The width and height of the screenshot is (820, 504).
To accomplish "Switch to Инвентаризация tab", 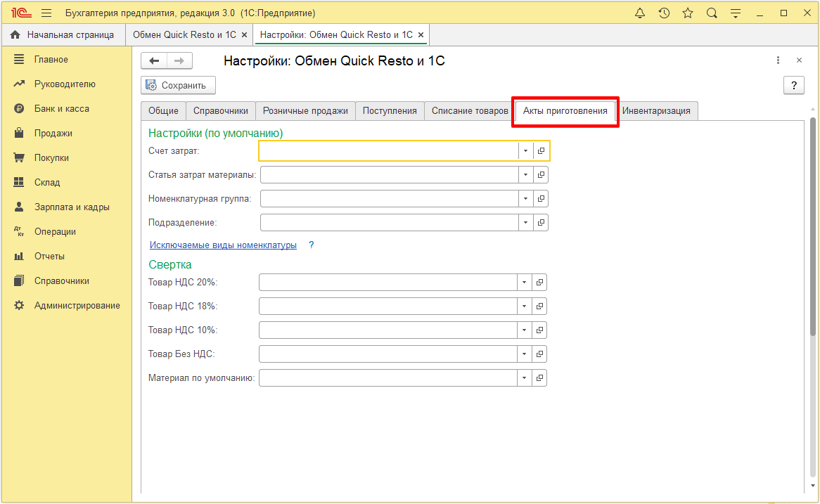I will click(656, 111).
